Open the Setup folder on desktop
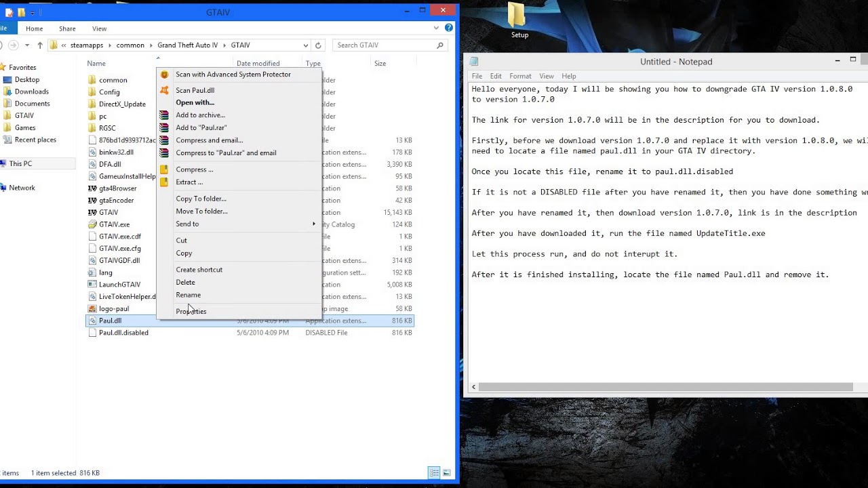Viewport: 868px width, 488px height. pos(519,20)
